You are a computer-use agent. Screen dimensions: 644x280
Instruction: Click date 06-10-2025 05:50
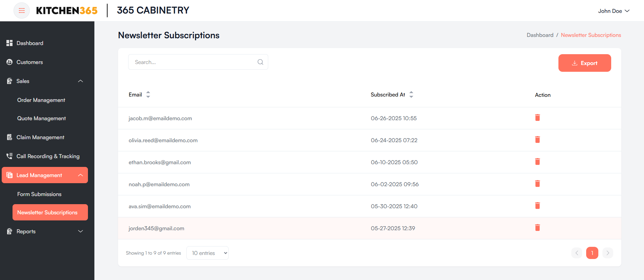pyautogui.click(x=394, y=162)
